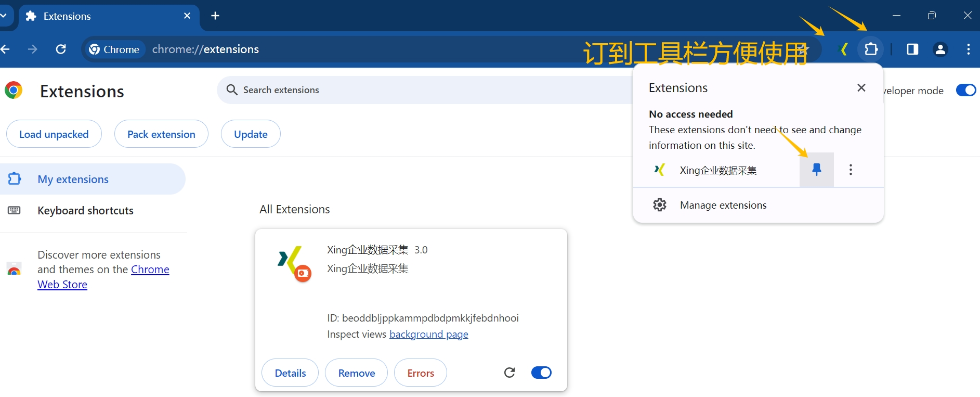Toggle Developer mode switch

pyautogui.click(x=966, y=90)
